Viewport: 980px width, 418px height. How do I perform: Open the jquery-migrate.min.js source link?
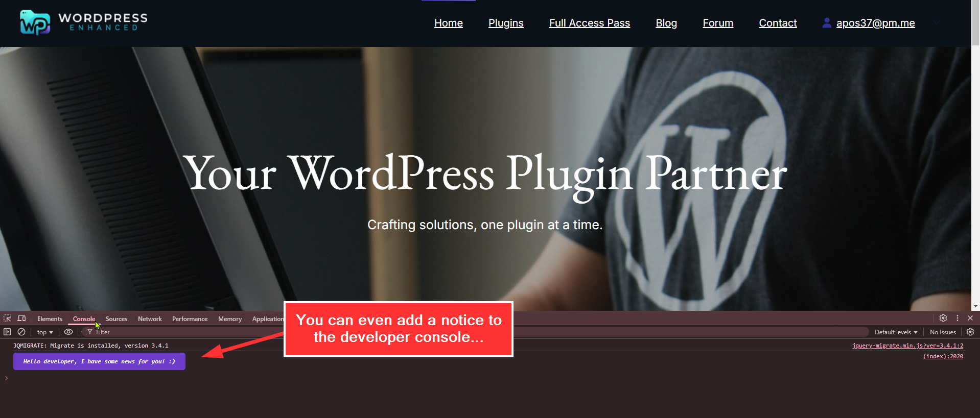tap(907, 346)
